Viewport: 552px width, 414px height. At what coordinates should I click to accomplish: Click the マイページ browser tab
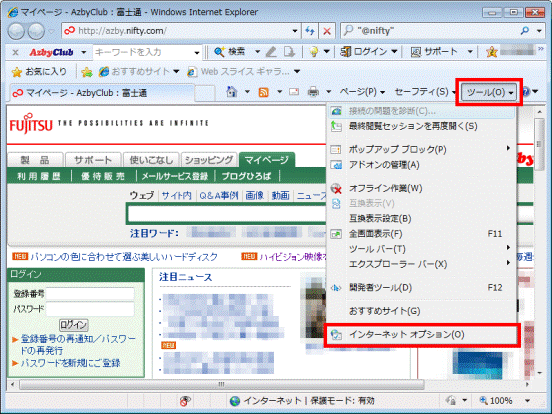(102, 93)
